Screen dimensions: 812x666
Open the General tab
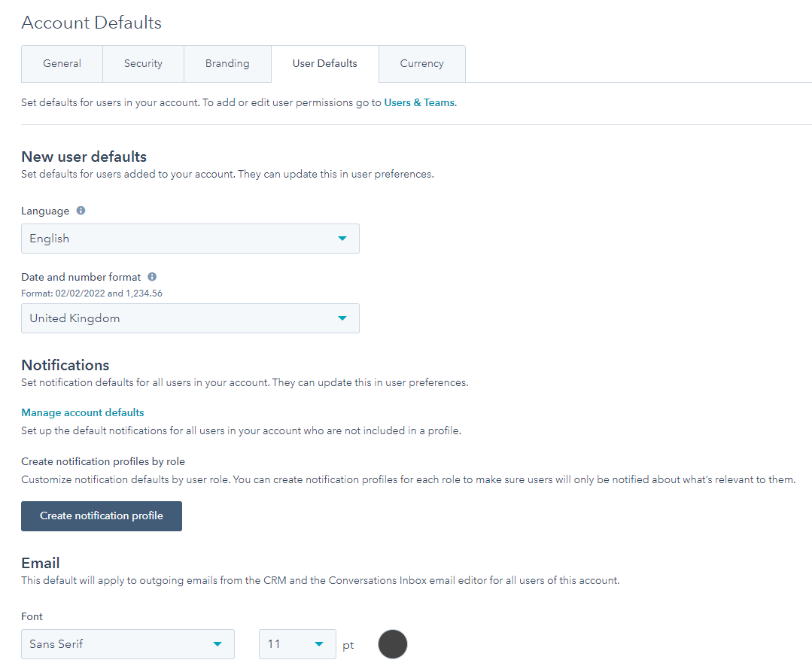point(62,64)
